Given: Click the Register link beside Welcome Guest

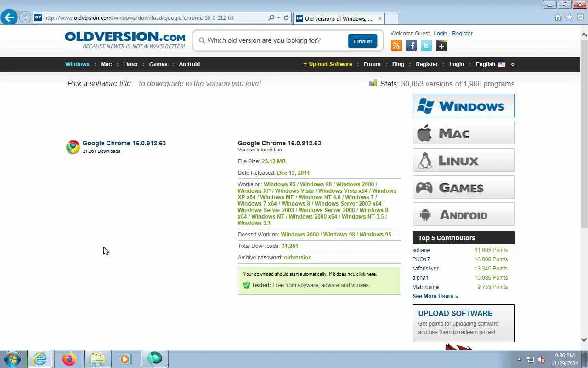Looking at the screenshot, I should coord(462,34).
